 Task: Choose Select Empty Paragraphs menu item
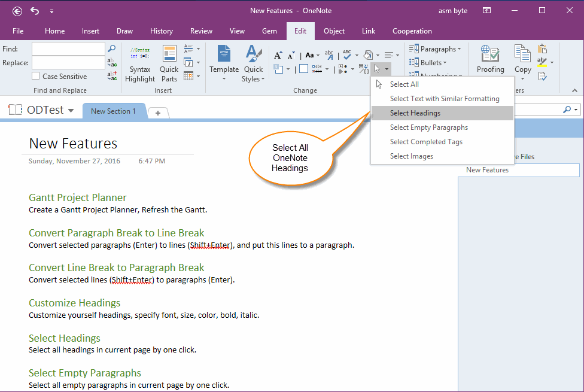click(x=442, y=127)
